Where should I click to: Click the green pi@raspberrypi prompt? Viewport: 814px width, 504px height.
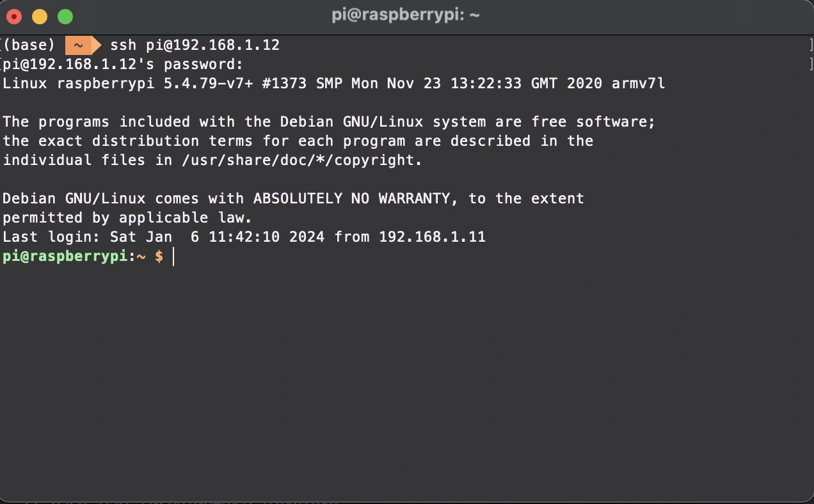pos(65,256)
